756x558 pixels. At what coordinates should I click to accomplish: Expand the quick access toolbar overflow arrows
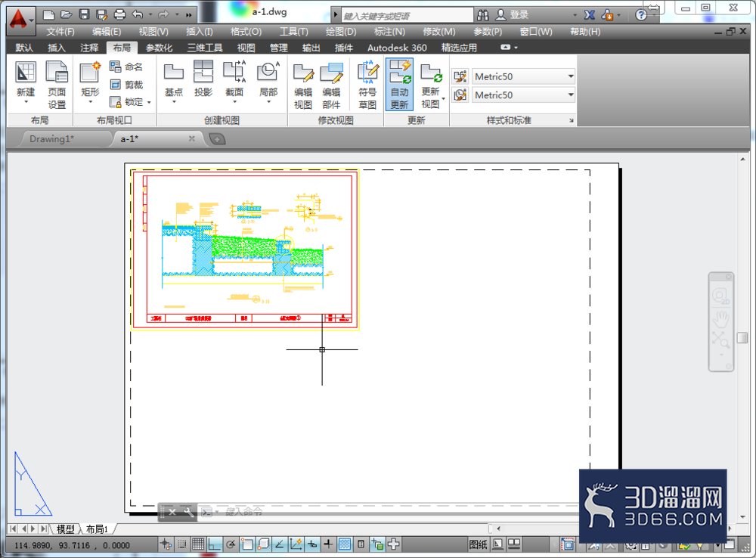[x=188, y=15]
